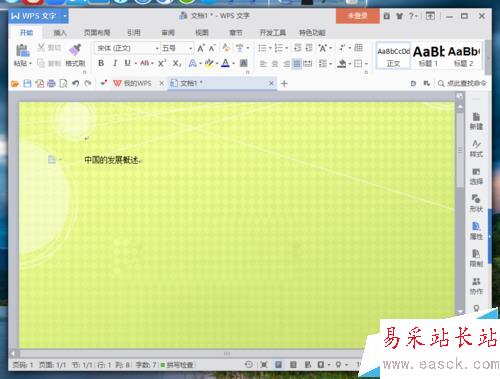The height and width of the screenshot is (379, 500).
Task: Toggle Bold formatting (B)
Action: pyautogui.click(x=101, y=63)
